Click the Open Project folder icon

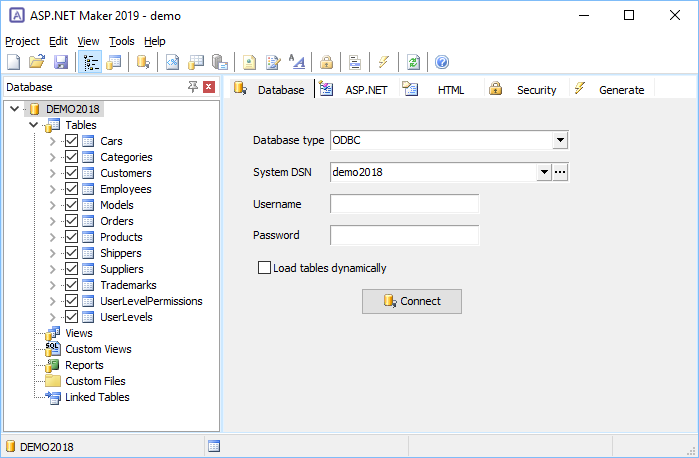37,62
